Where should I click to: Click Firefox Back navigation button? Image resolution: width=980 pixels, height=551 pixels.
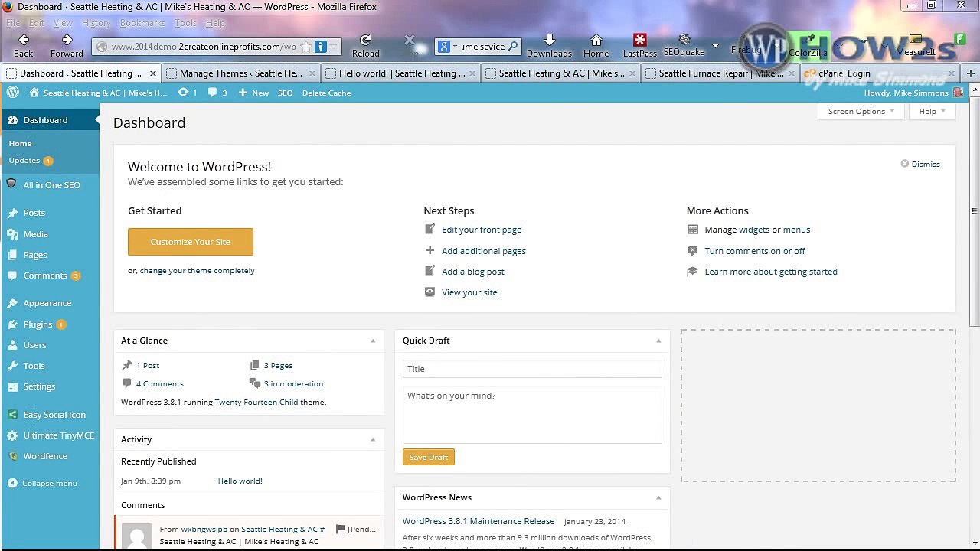click(x=23, y=46)
